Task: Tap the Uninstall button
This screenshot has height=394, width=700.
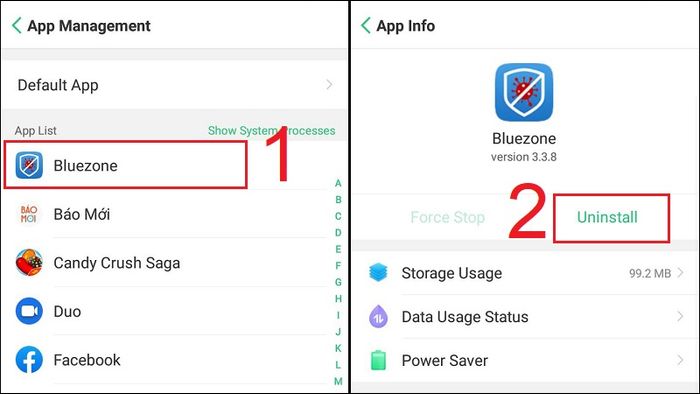Action: point(607,217)
